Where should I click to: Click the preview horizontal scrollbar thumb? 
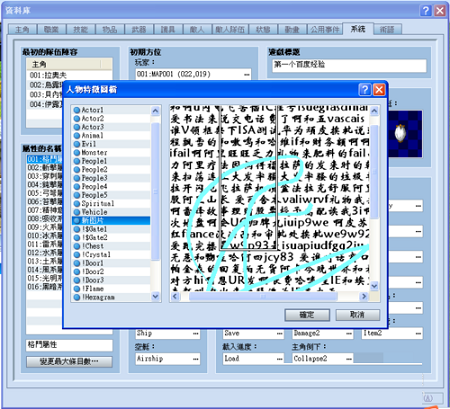pos(263,296)
